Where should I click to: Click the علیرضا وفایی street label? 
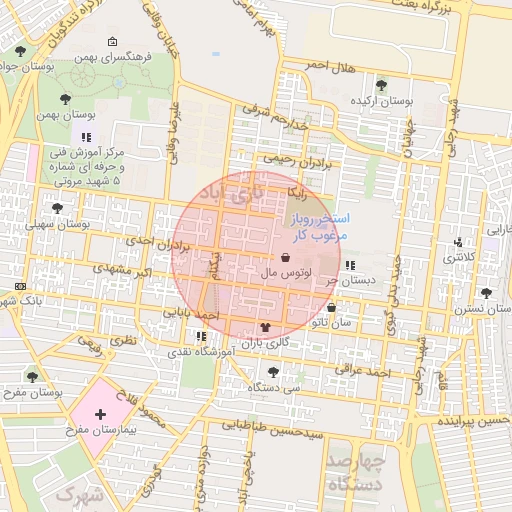(x=174, y=133)
